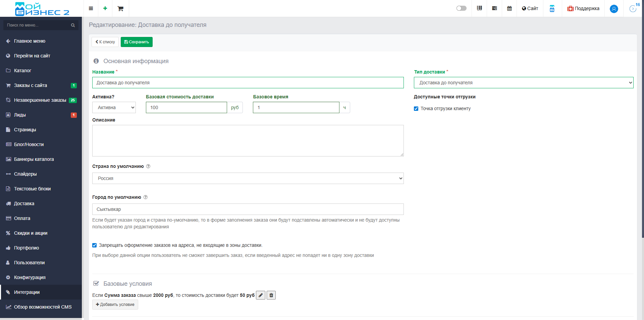Click the green plus add icon
The height and width of the screenshot is (320, 644).
click(105, 8)
